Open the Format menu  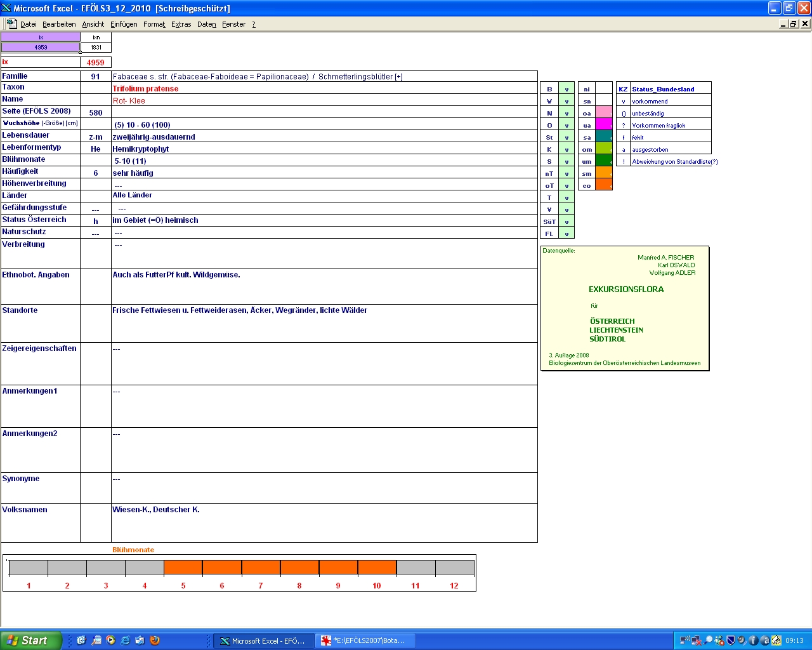pos(154,24)
